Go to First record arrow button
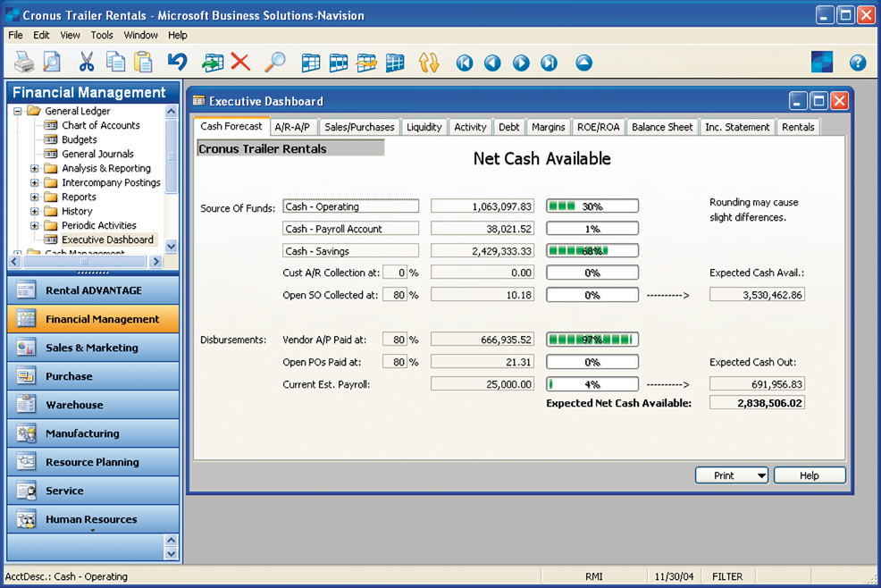 (x=465, y=63)
